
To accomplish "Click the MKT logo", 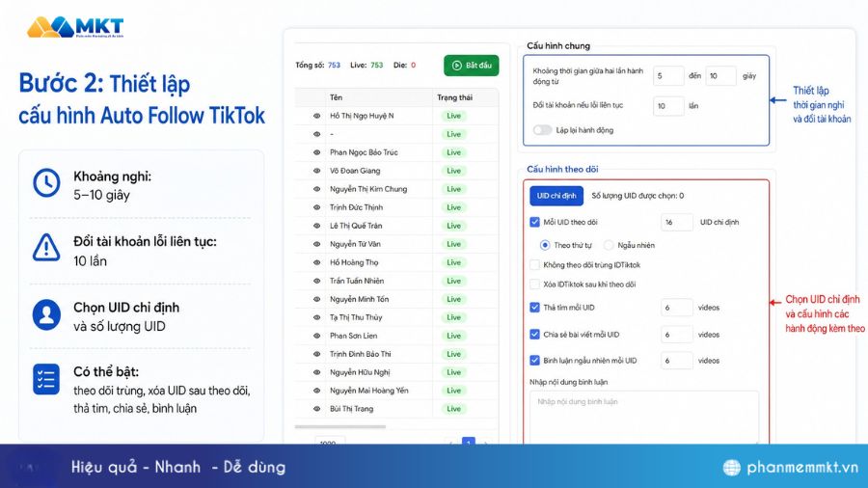I will (x=76, y=27).
